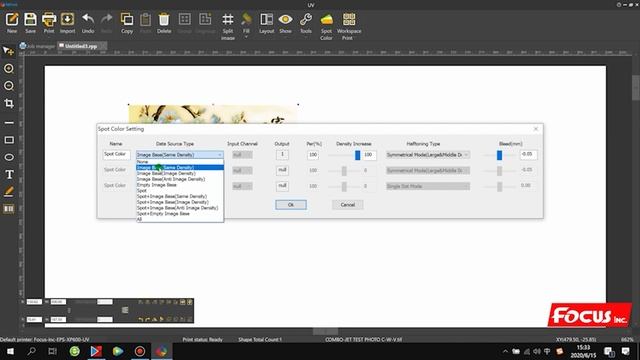Image resolution: width=640 pixels, height=360 pixels.
Task: Click the Copy toolbar icon
Action: click(x=127, y=23)
